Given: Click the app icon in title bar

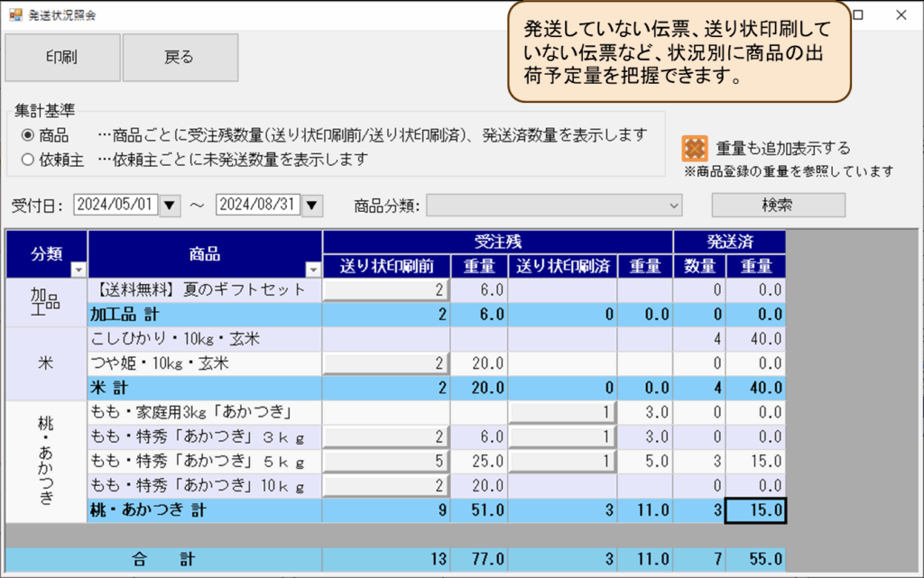Looking at the screenshot, I should point(15,15).
